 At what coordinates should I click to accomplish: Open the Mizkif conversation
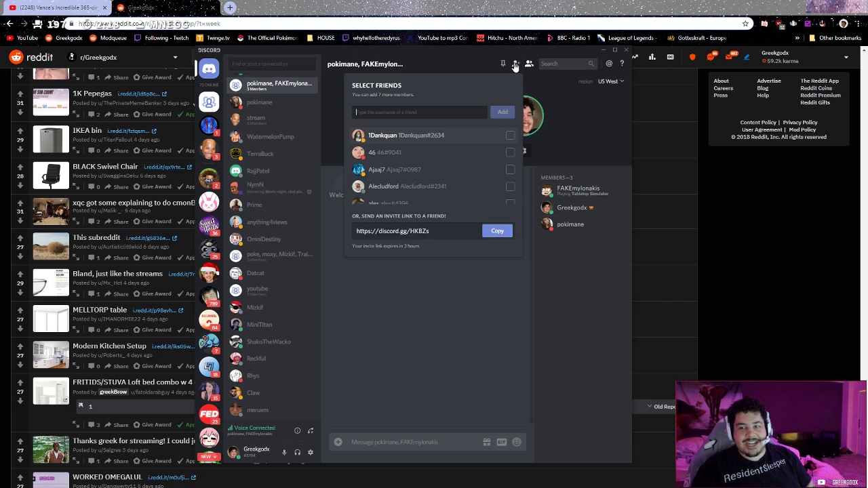[x=272, y=308]
